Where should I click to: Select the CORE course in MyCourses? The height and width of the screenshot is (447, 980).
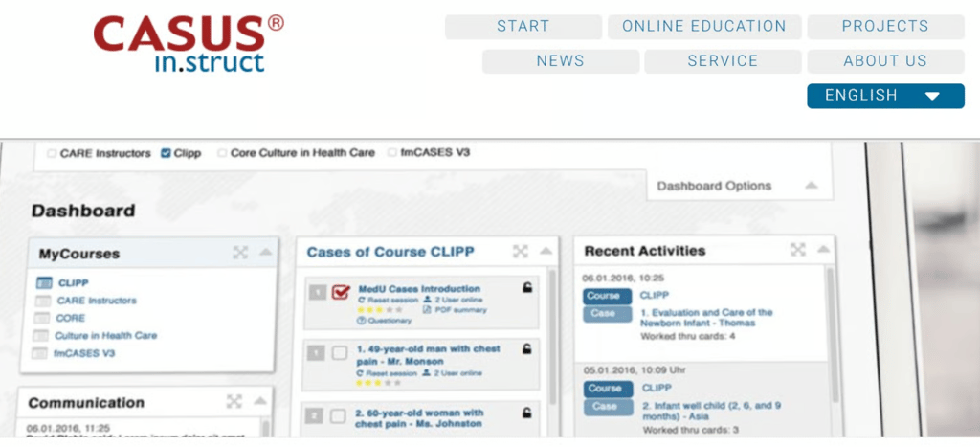click(71, 318)
